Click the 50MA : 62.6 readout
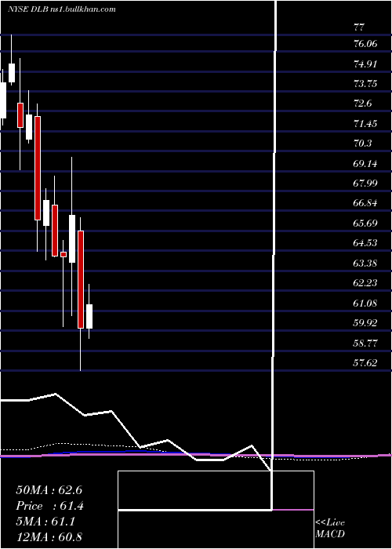Screen dimensions: 392x549 (x=49, y=490)
